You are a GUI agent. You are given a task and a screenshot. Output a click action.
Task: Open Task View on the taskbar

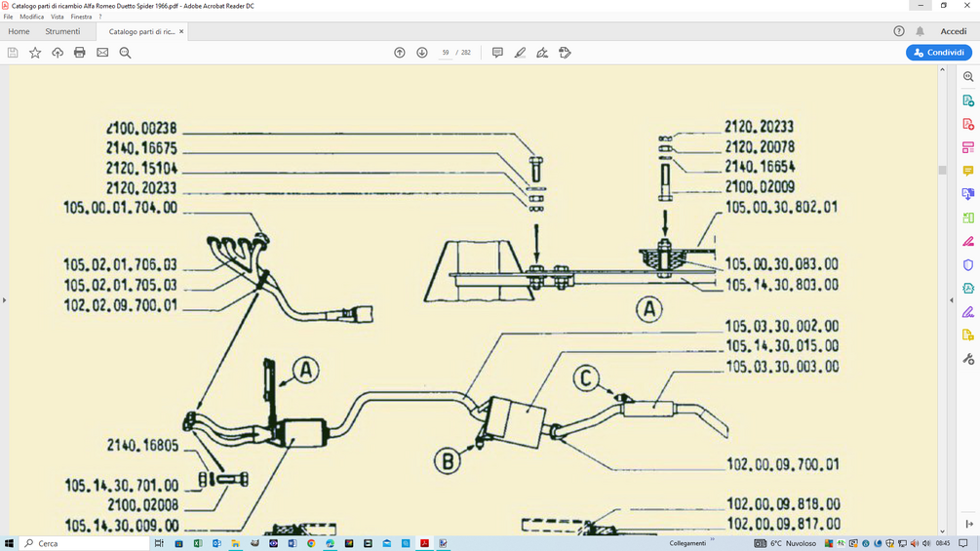159,543
